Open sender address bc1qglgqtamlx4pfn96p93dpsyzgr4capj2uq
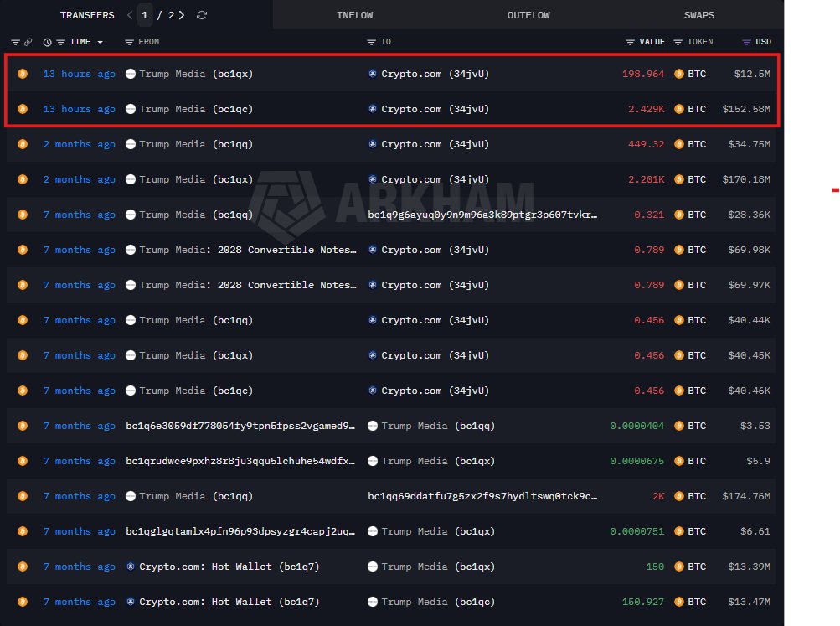 [x=240, y=531]
